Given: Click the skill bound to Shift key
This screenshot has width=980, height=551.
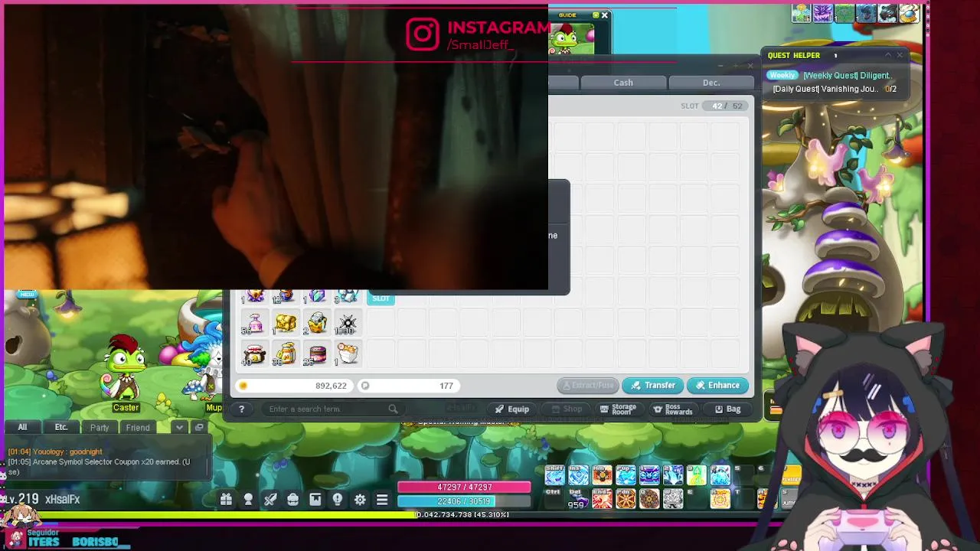Looking at the screenshot, I should [555, 475].
